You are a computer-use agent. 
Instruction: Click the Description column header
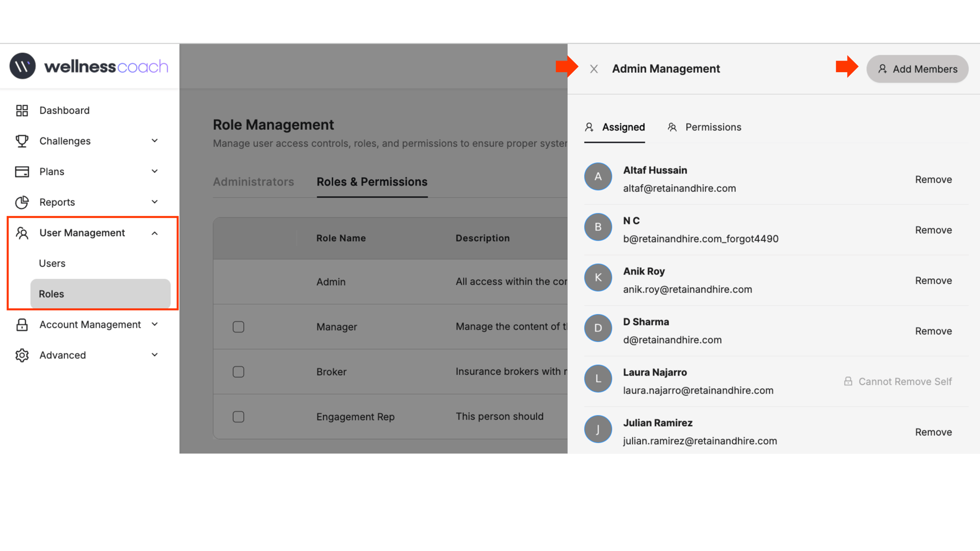tap(483, 238)
